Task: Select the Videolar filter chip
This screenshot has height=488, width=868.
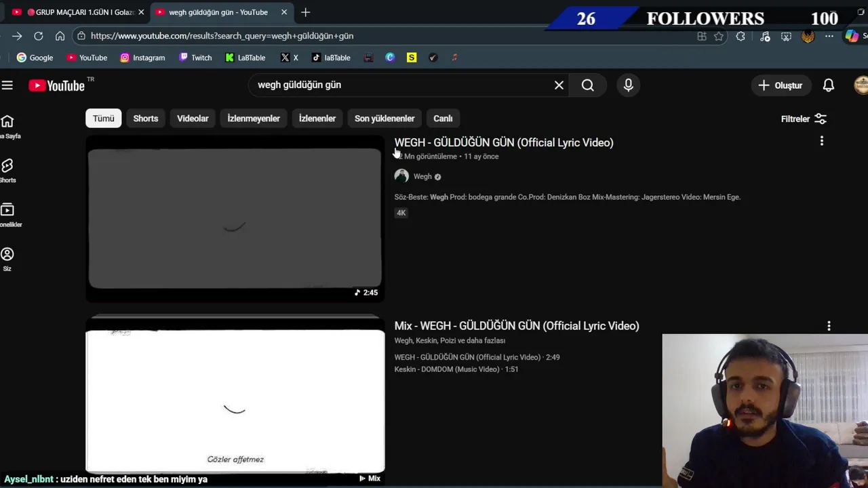Action: (x=193, y=119)
